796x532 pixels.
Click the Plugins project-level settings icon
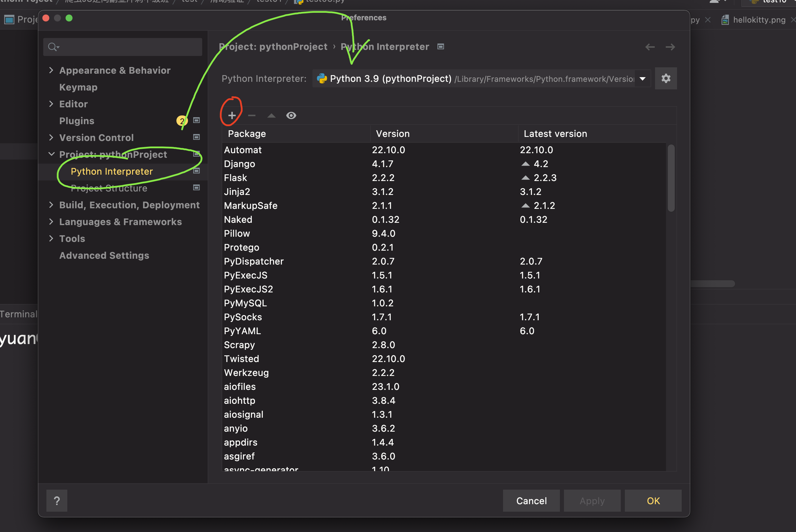196,120
